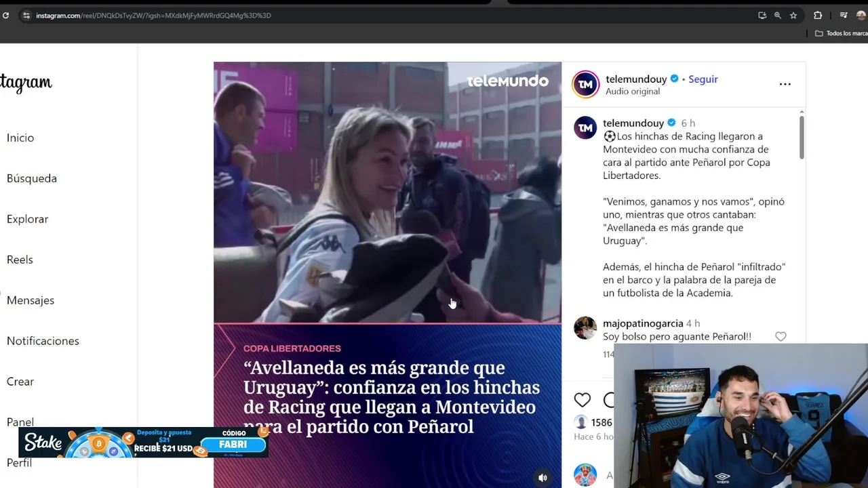
Task: Click own avatar beside add comment field
Action: [x=585, y=475]
